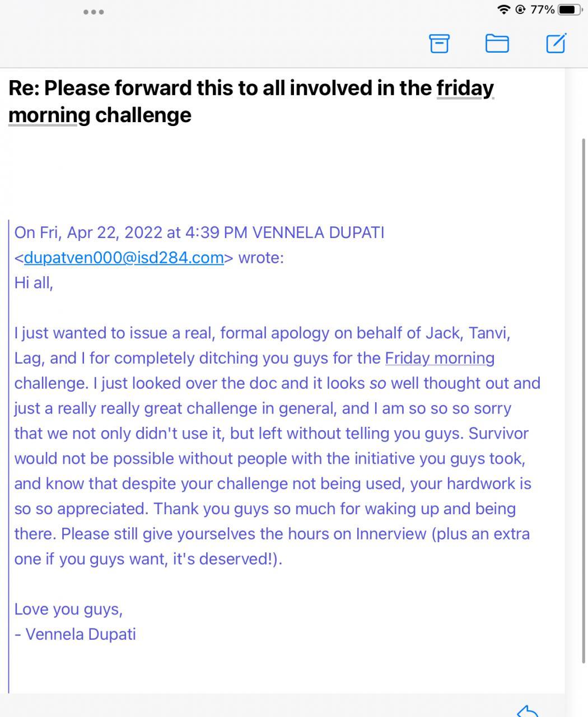Tap the underlined Friday morning link in the body
The image size is (588, 717).
pyautogui.click(x=440, y=358)
